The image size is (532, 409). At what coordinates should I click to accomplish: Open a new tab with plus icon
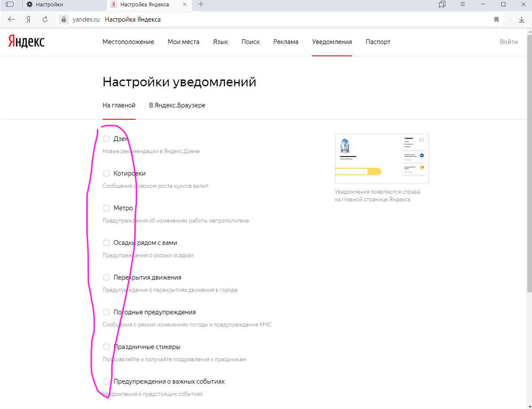coord(201,4)
